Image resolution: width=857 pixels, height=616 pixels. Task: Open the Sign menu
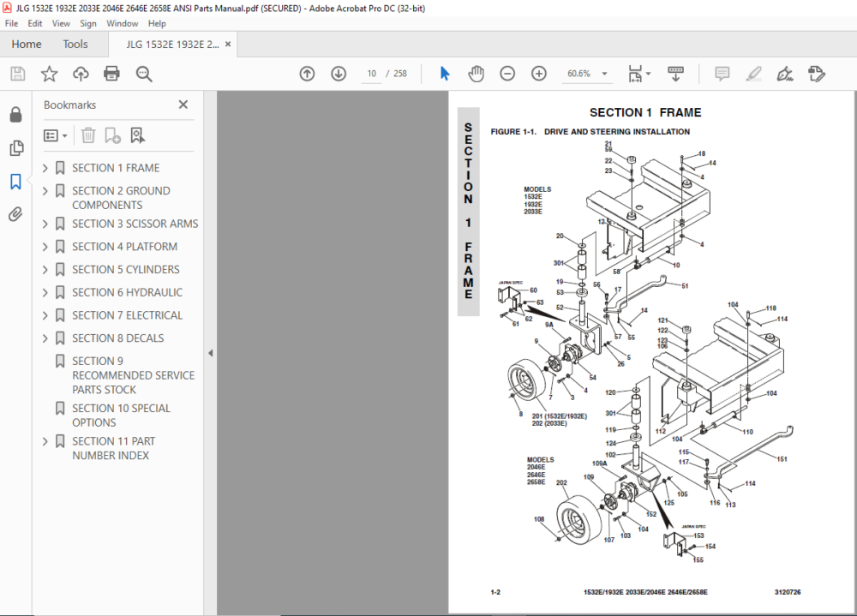coord(88,23)
